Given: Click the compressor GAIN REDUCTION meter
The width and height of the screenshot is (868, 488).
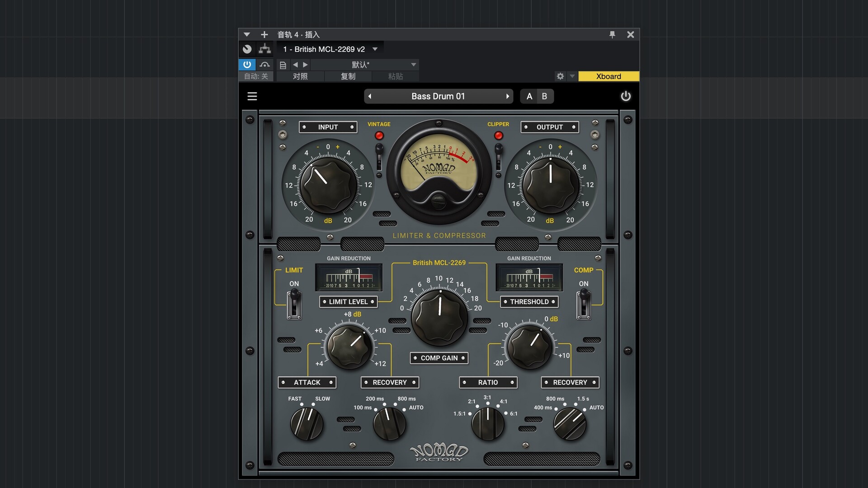Looking at the screenshot, I should pyautogui.click(x=529, y=277).
